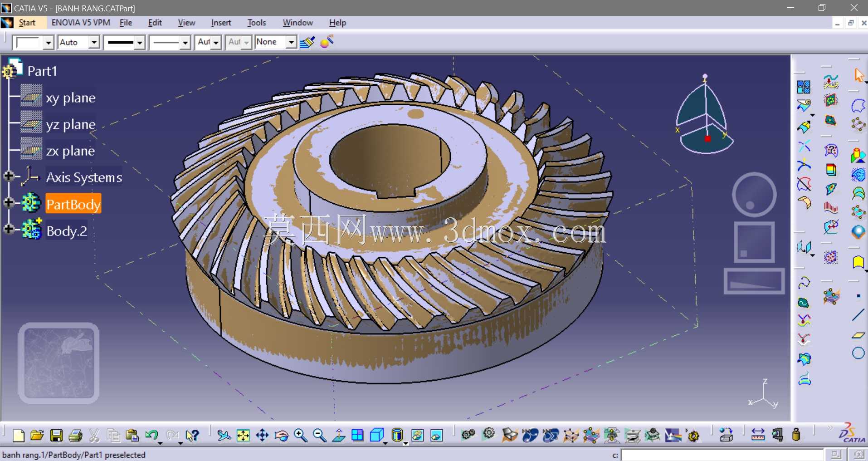Open the Auto transparency dropdown
This screenshot has height=461, width=868.
94,42
